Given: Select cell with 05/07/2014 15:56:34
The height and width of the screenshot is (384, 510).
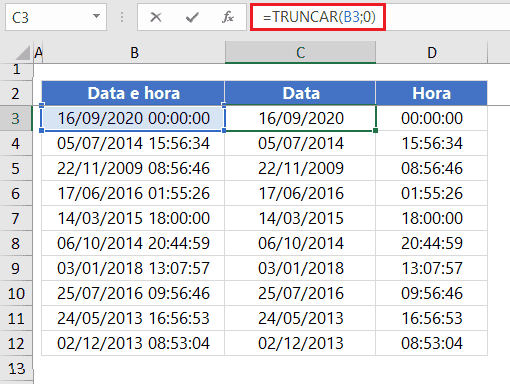Looking at the screenshot, I should click(x=133, y=143).
